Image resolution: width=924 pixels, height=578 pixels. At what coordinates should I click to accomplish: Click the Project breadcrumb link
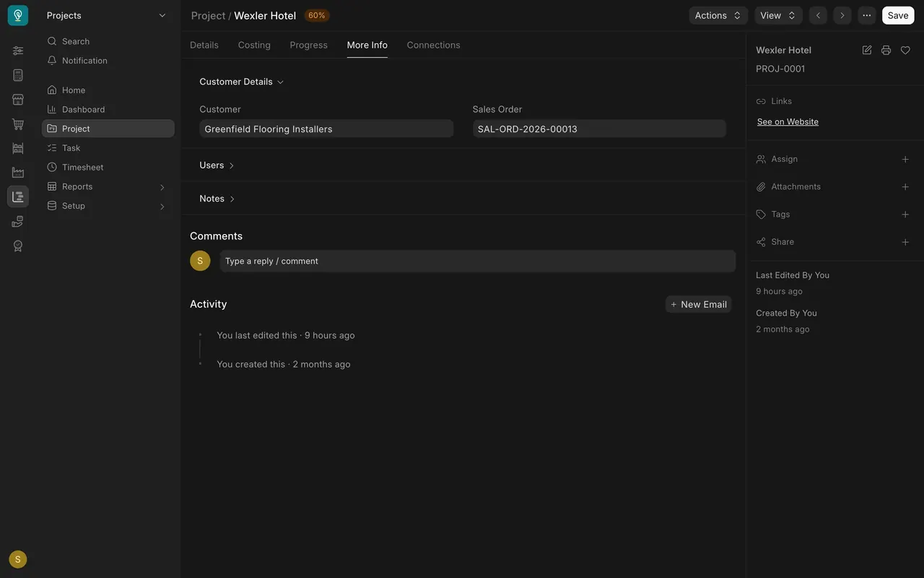208,15
